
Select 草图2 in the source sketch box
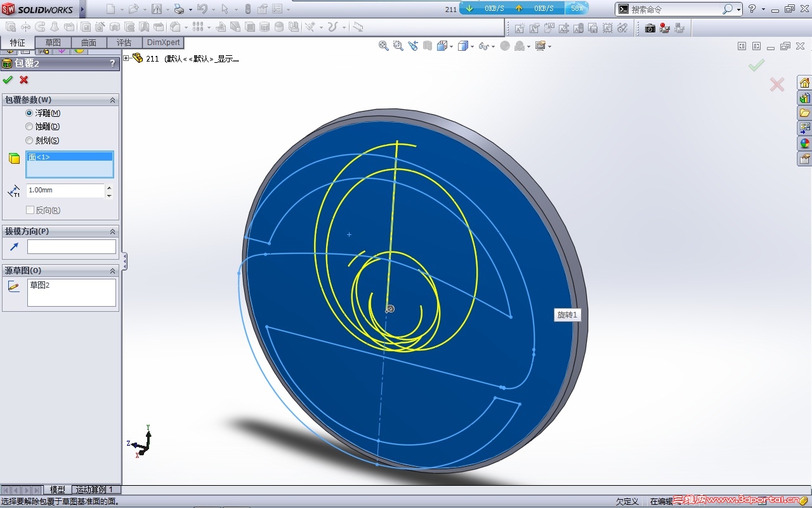(40, 286)
